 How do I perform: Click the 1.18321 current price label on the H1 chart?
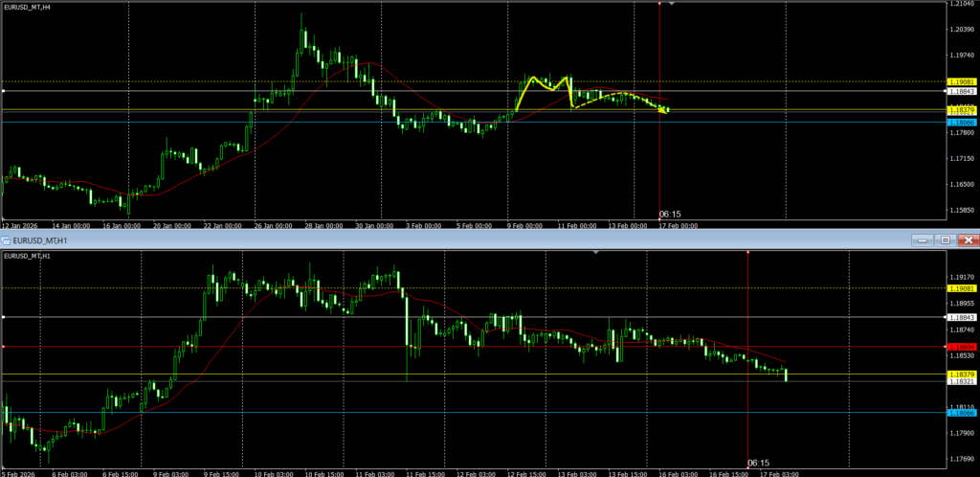coord(961,381)
